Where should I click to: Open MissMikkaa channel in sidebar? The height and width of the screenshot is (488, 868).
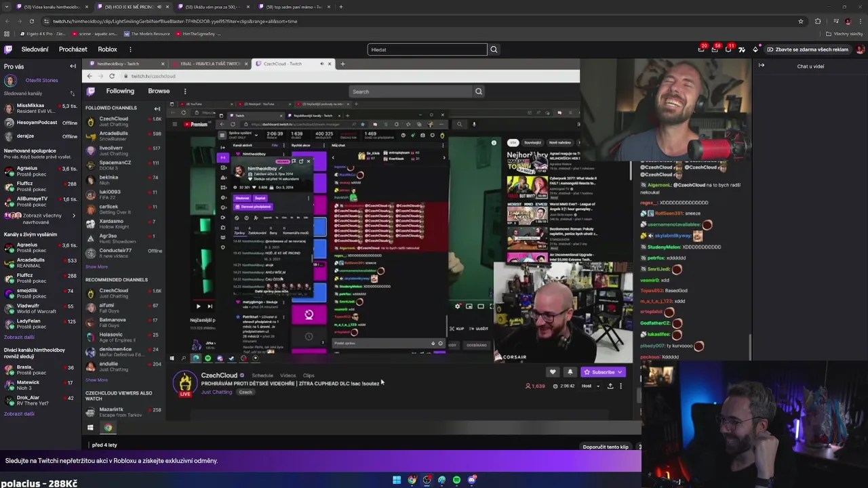pos(41,108)
